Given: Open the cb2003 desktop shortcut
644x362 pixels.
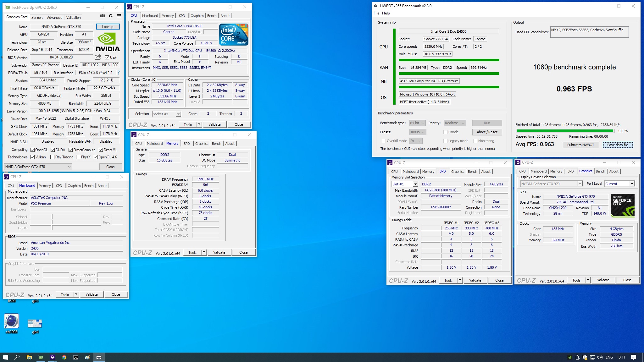Looking at the screenshot, I should pyautogui.click(x=12, y=324).
